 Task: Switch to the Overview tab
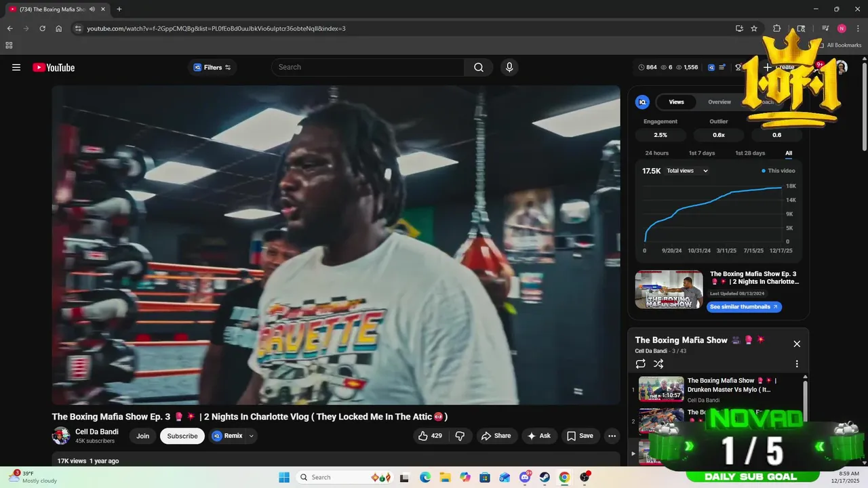(719, 102)
